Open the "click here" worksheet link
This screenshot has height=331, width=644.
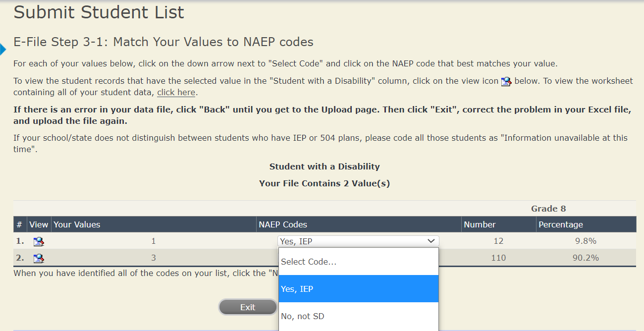click(x=176, y=93)
